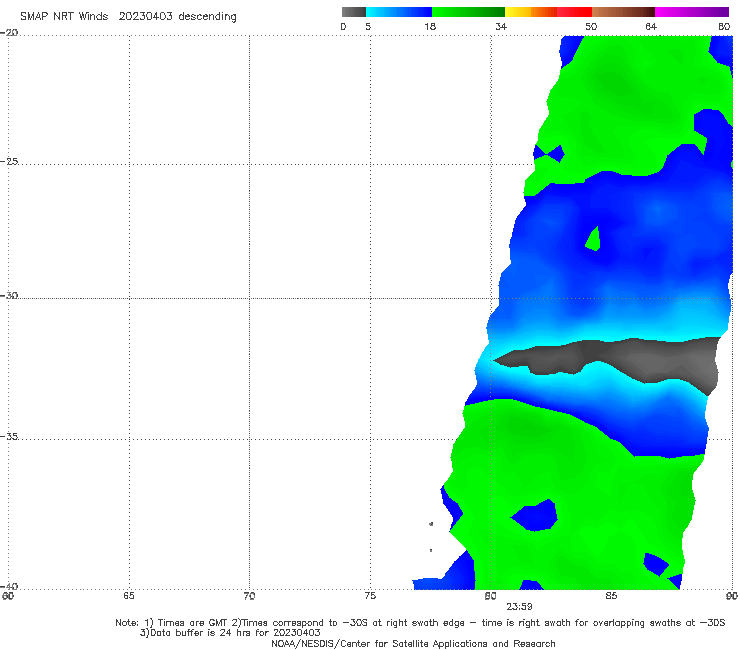Screen dimensions: 740x650
Task: Click the note 'Data buffer is 24 hrs for 20230403'
Action: pyautogui.click(x=235, y=633)
